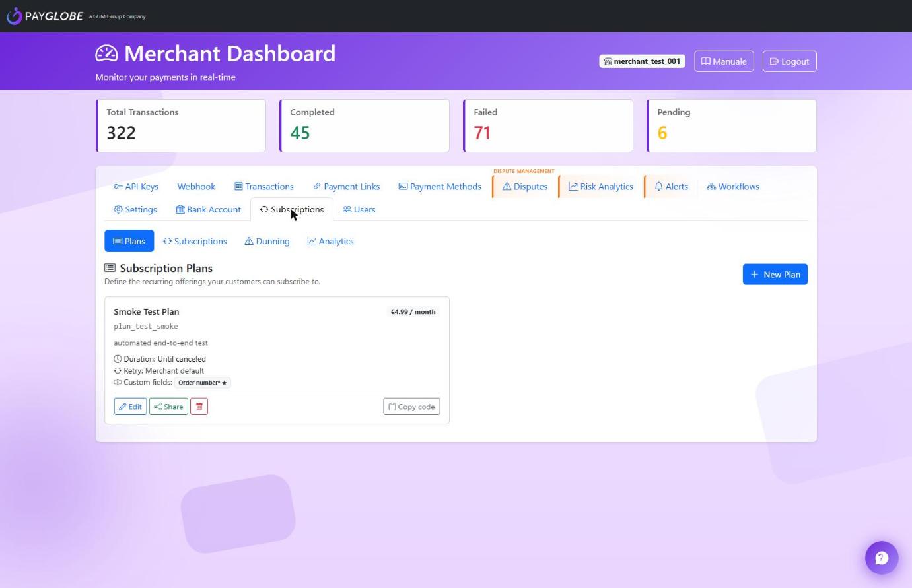Click the Merchant Dashboard speedometer icon

pos(106,53)
